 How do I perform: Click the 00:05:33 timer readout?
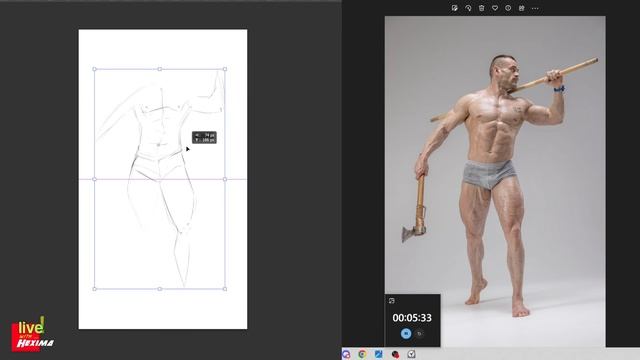coord(412,318)
